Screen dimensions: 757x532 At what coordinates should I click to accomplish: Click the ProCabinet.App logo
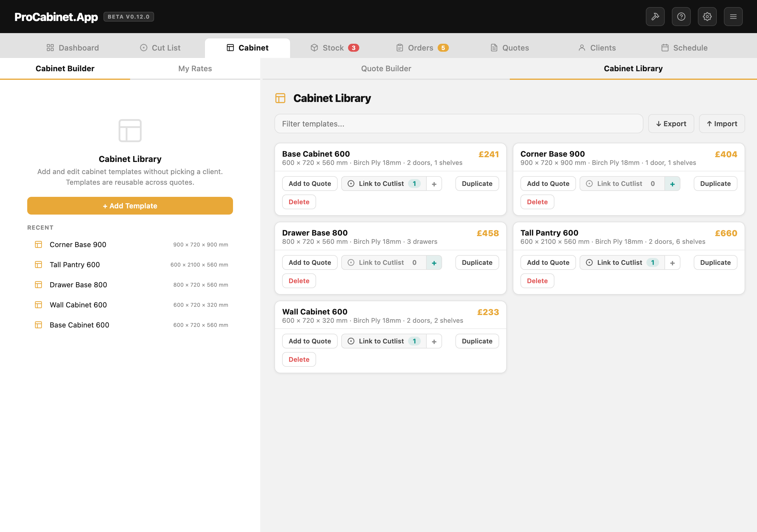tap(56, 17)
